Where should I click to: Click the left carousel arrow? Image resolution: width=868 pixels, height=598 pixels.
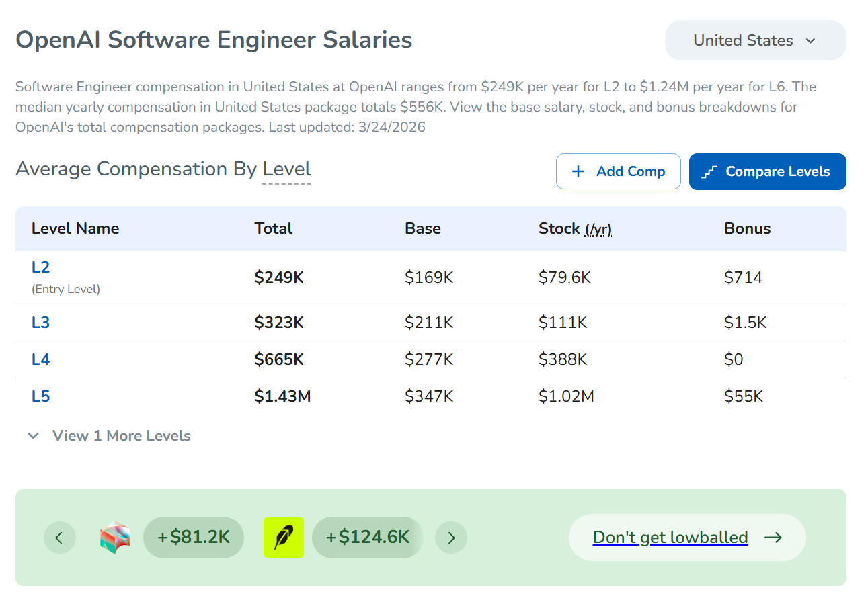(x=59, y=538)
